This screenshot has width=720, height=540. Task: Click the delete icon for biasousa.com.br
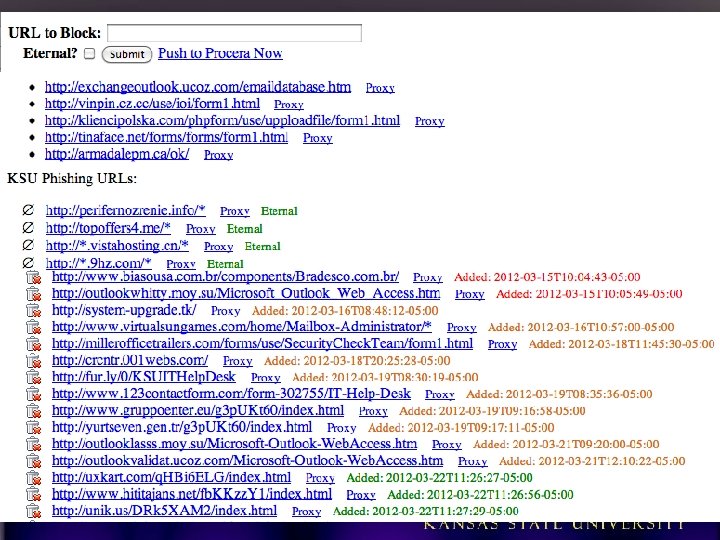pos(34,277)
